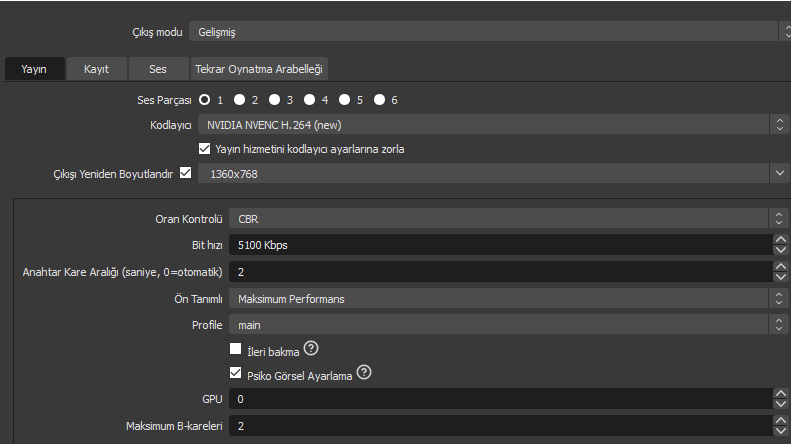791x444 pixels.
Task: Switch to the Kayıt tab
Action: coord(96,69)
